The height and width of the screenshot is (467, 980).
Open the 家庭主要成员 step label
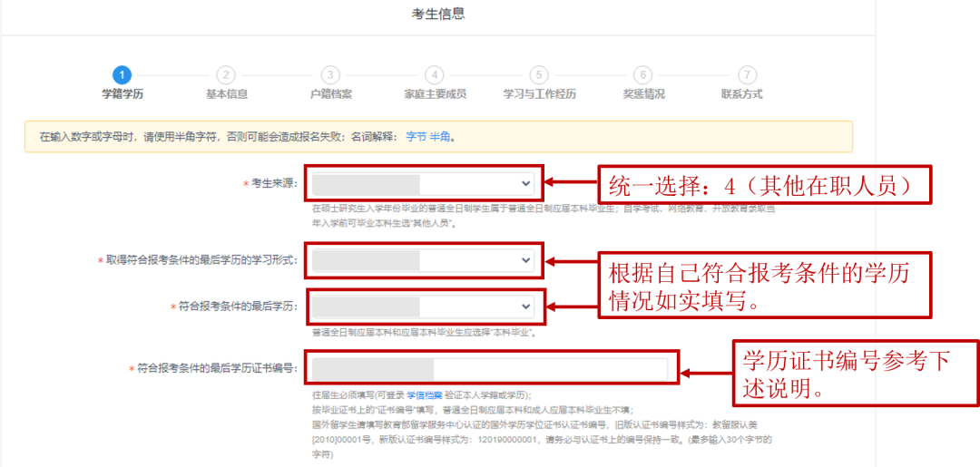(x=435, y=94)
